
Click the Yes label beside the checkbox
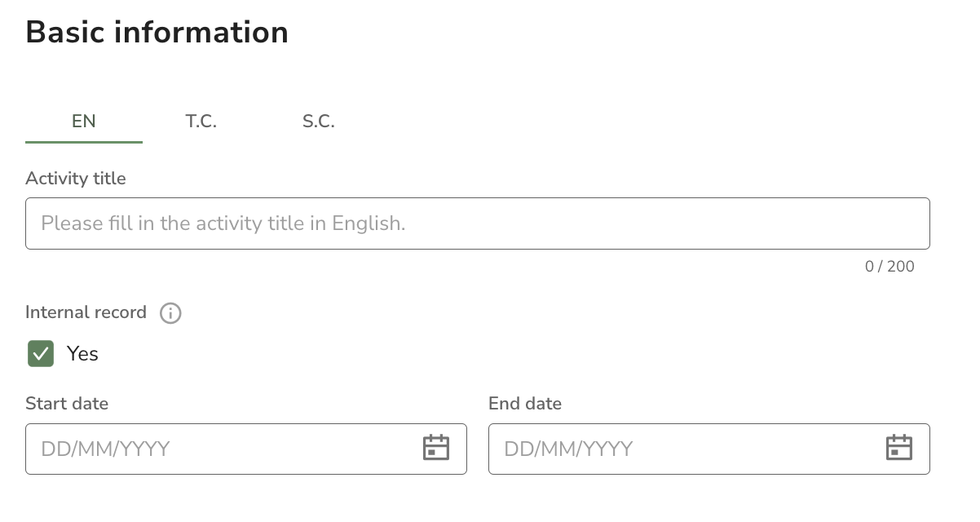pos(82,353)
